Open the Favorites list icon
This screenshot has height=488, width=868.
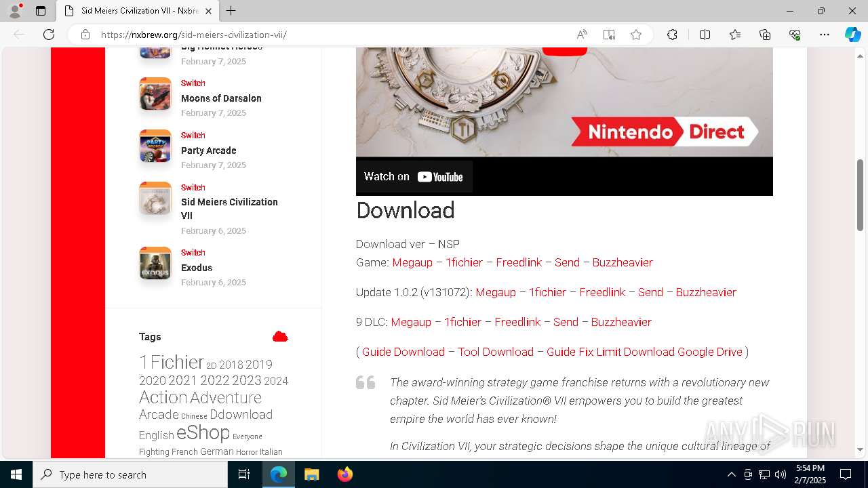coord(735,35)
